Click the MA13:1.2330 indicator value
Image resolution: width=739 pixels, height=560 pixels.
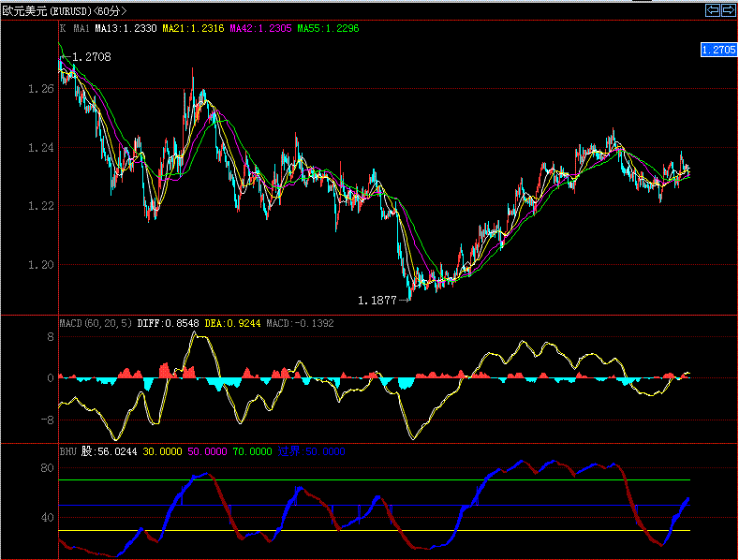pos(126,28)
